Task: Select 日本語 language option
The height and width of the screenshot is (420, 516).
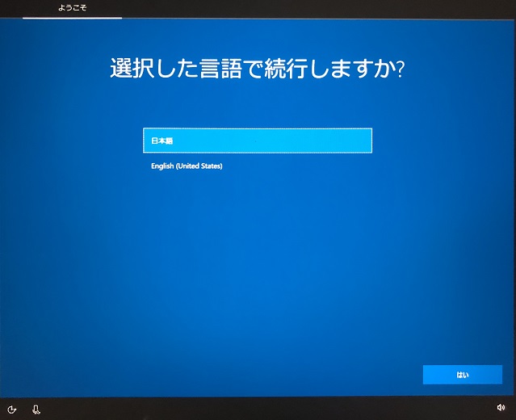Action: [x=258, y=141]
